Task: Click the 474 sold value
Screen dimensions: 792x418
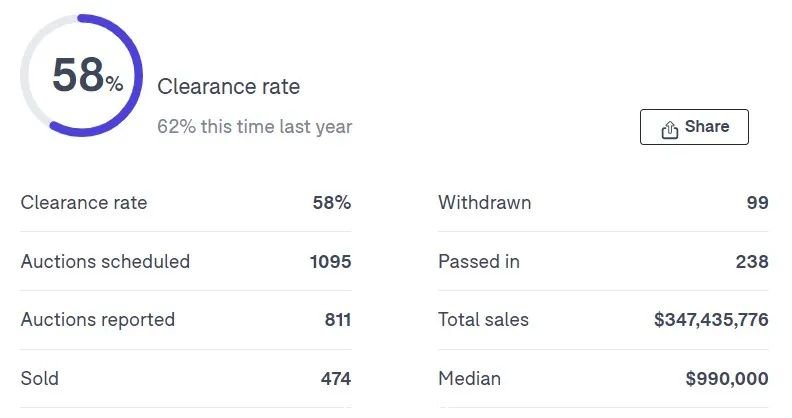Action: 336,378
